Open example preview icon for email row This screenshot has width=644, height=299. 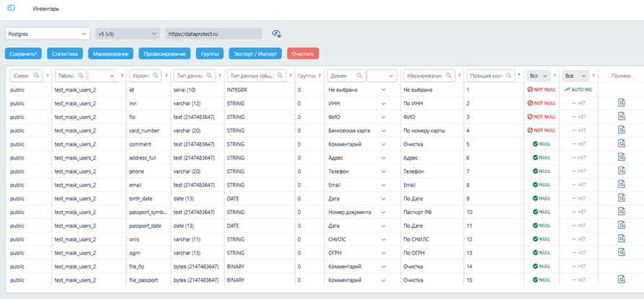point(620,184)
